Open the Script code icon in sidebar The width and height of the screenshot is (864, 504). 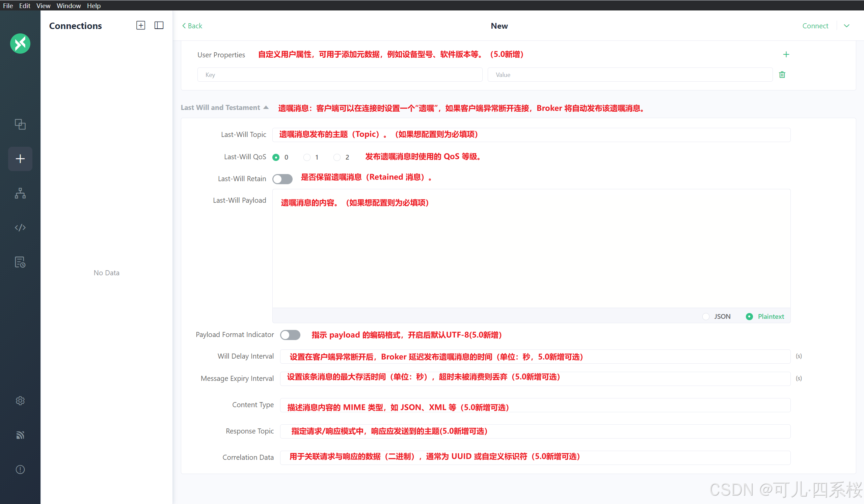coord(20,227)
